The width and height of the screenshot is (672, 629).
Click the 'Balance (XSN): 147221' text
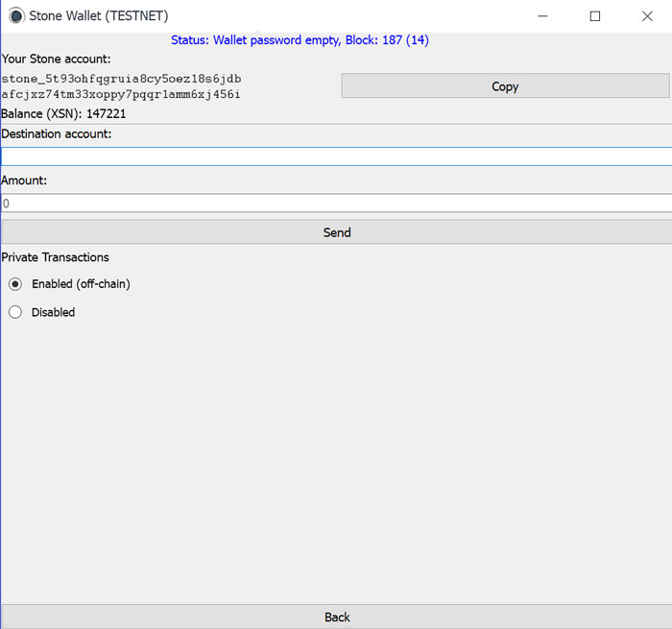point(63,113)
